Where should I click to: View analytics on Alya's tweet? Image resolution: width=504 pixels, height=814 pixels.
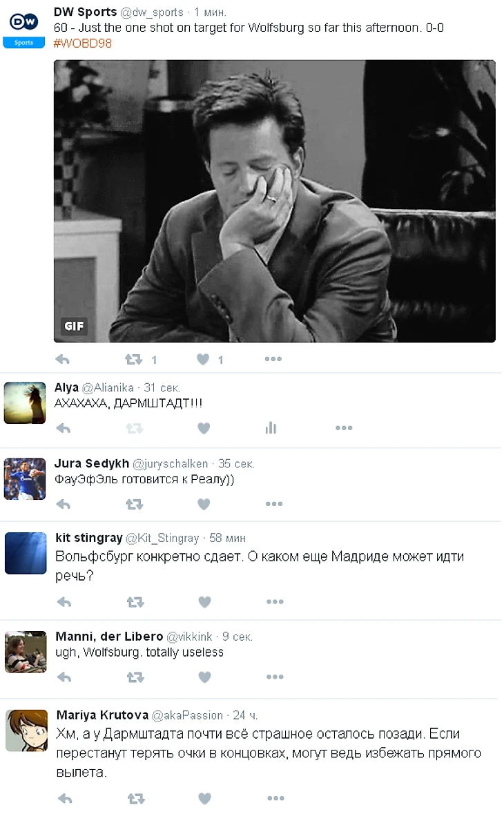271,428
